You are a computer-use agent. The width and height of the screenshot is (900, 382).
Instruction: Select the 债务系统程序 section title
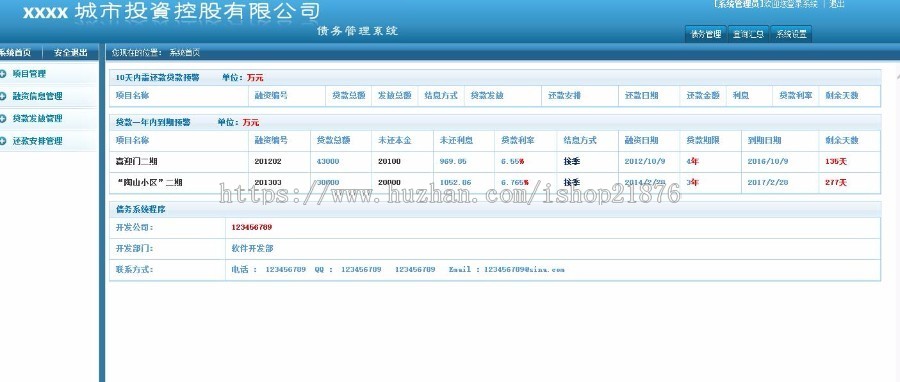[x=141, y=210]
